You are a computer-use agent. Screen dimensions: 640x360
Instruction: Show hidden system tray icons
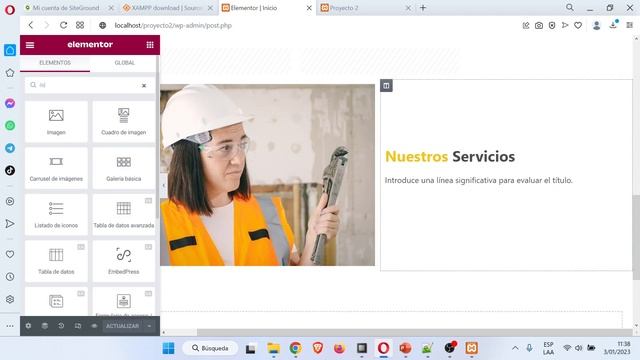515,348
